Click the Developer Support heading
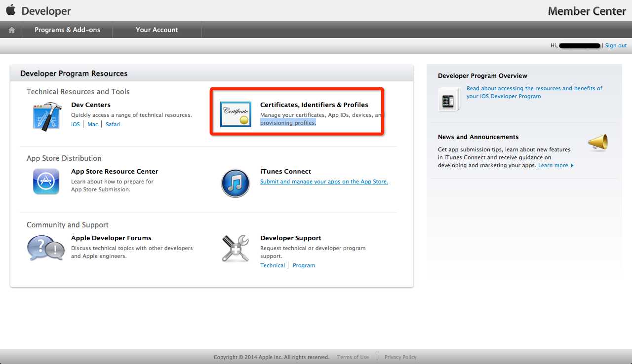The image size is (632, 364). point(290,238)
